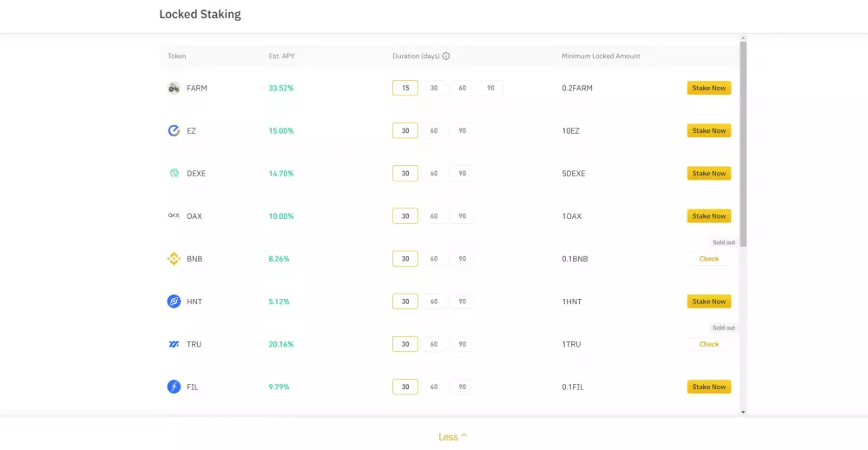Click Check button for sold-out BNB
868x450 pixels.
pyautogui.click(x=709, y=259)
